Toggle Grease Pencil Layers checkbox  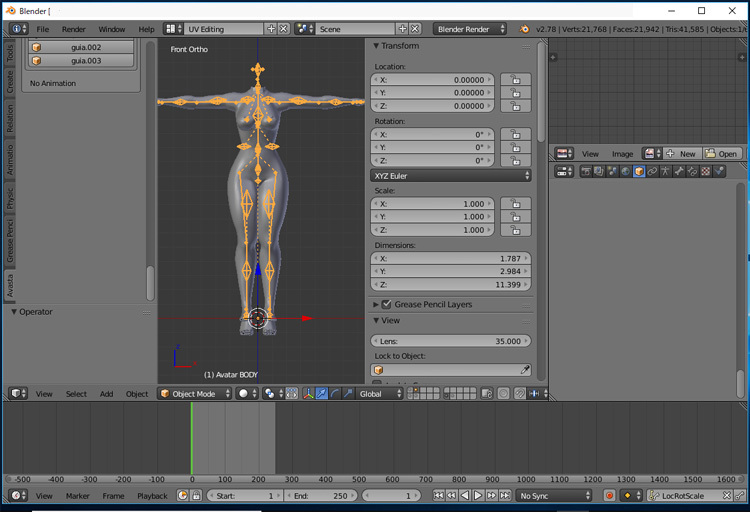click(386, 304)
